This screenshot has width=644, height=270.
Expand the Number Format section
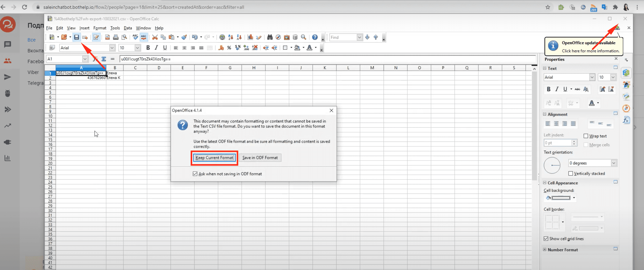(x=545, y=249)
